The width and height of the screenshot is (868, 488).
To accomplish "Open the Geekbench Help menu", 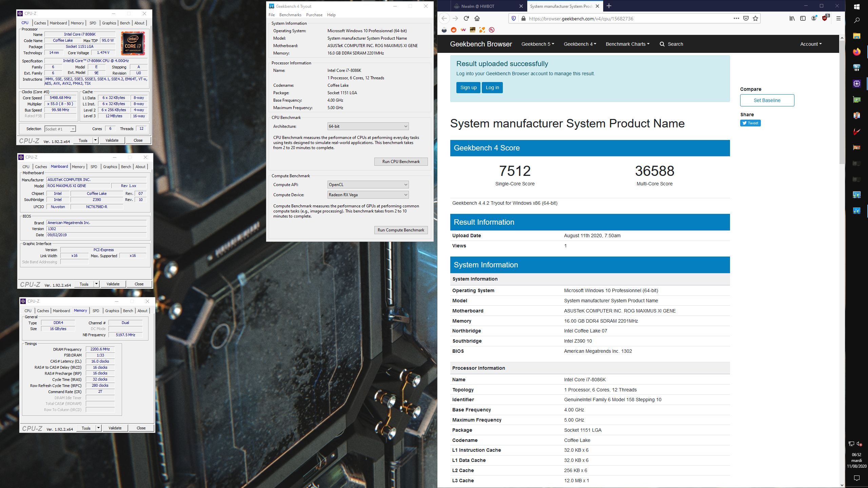I will 331,15.
